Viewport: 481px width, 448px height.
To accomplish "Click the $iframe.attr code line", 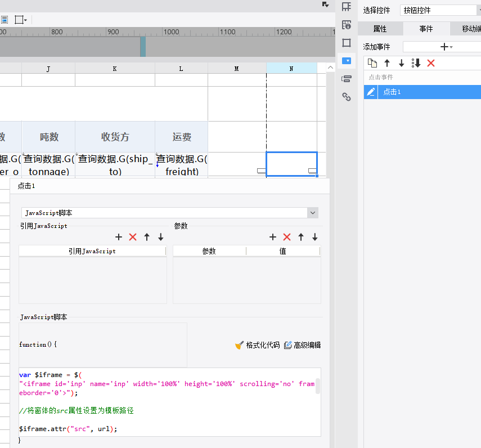I will point(68,429).
